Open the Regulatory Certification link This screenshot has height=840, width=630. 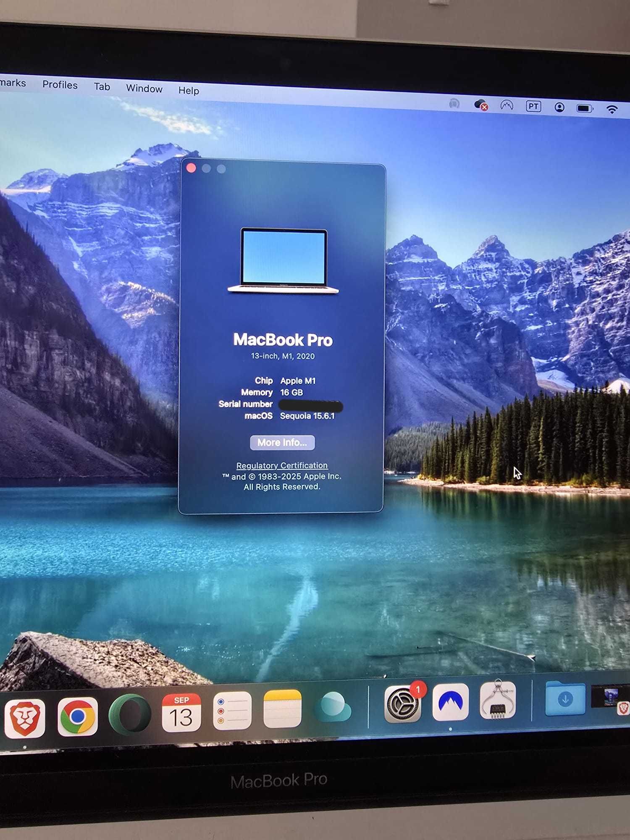click(282, 465)
